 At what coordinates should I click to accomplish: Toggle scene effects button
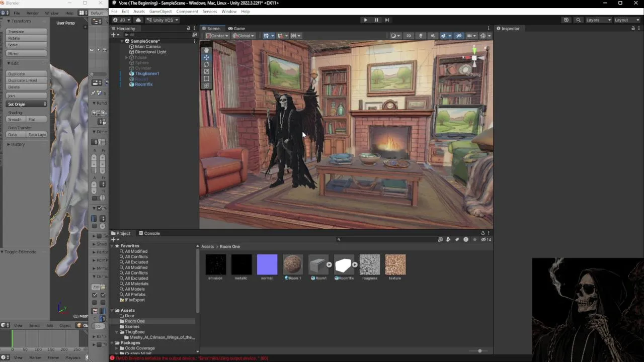click(443, 36)
